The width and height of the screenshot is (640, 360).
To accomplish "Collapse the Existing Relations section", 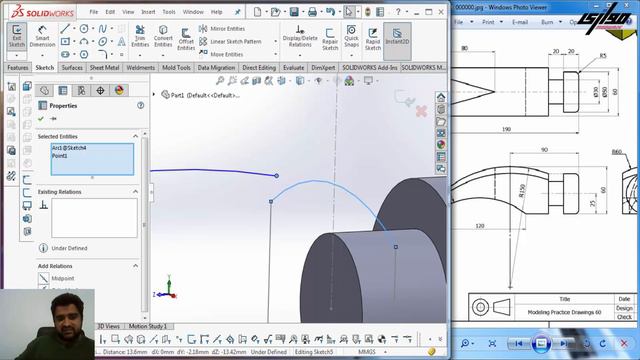I will pyautogui.click(x=136, y=192).
